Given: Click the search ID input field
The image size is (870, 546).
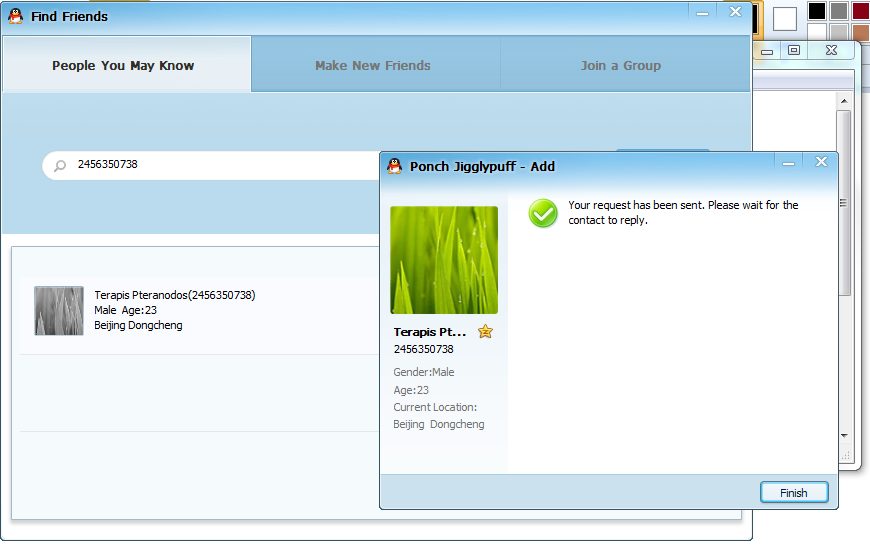Looking at the screenshot, I should tap(220, 164).
